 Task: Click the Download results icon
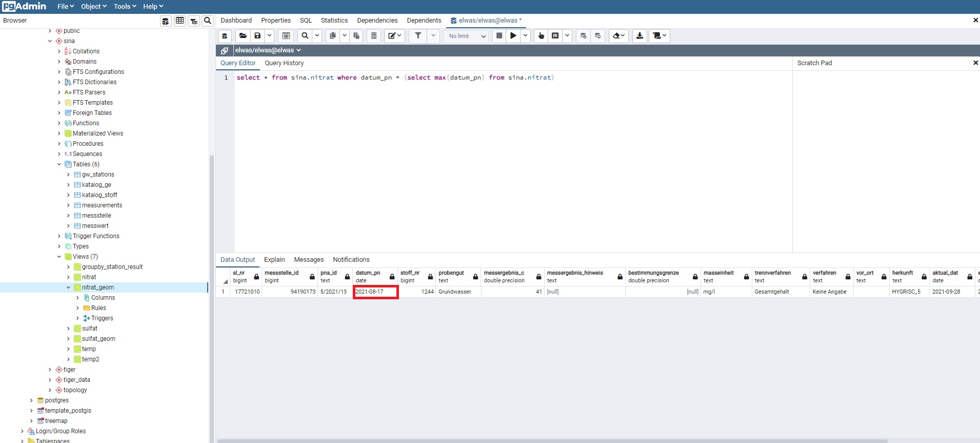(639, 36)
